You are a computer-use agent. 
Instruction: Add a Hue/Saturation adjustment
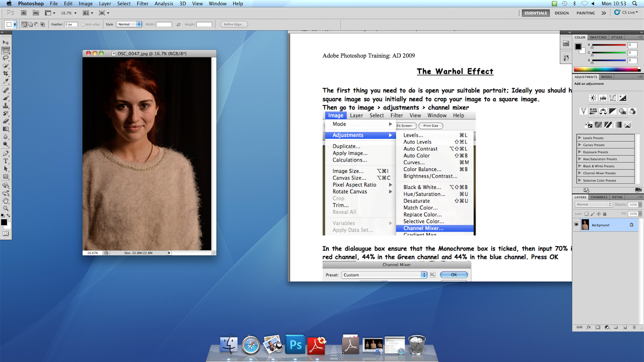593,111
